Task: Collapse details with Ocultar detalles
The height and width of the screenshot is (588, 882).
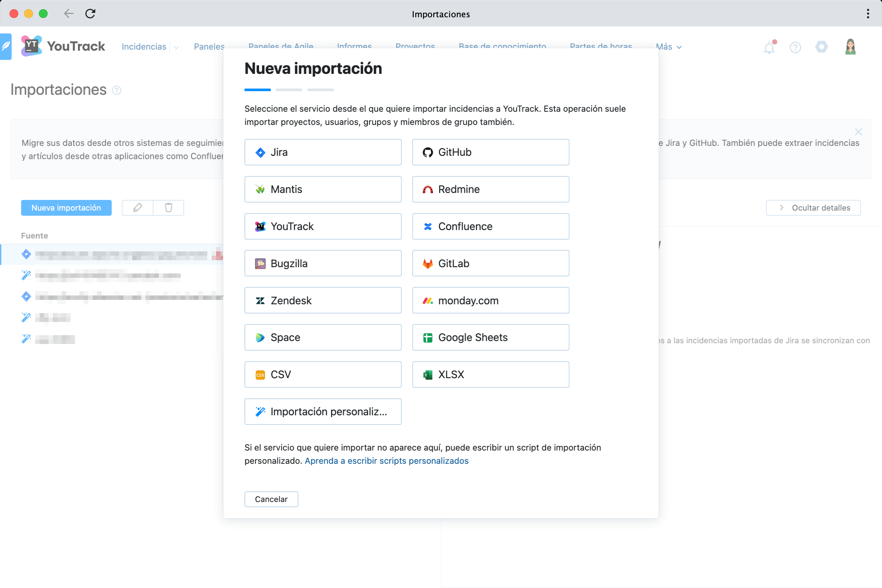Action: (x=813, y=208)
